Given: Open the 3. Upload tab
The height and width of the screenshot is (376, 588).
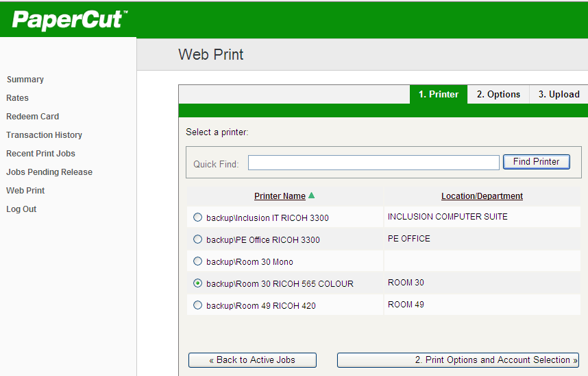Looking at the screenshot, I should pos(559,95).
